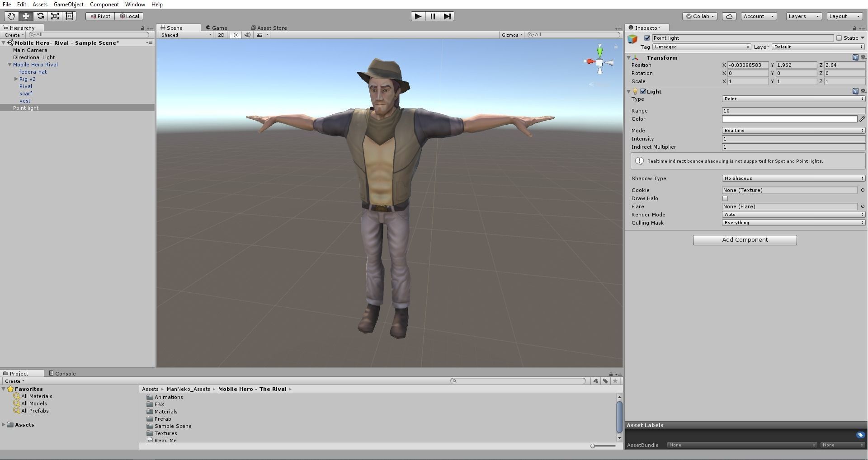The image size is (868, 460).
Task: Click the Transform help book icon
Action: 855,57
